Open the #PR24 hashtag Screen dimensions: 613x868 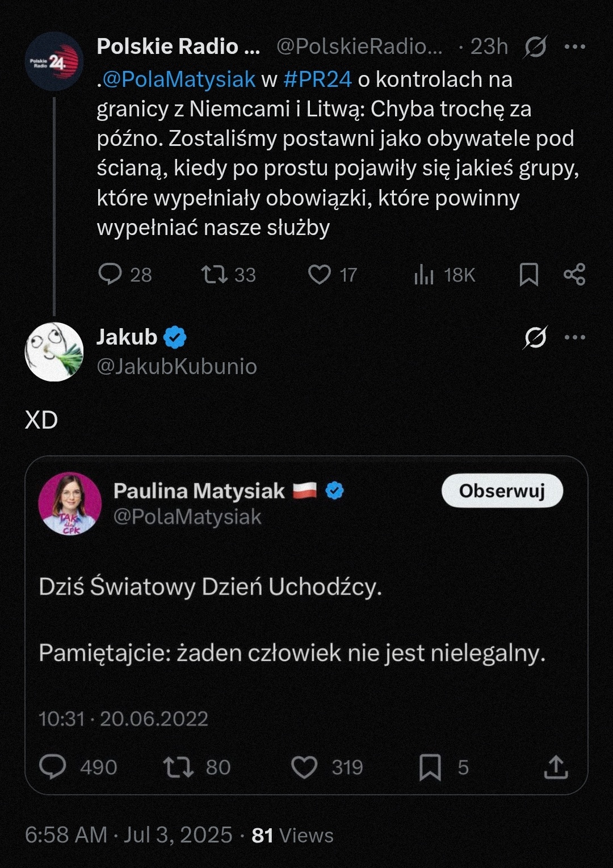point(318,79)
